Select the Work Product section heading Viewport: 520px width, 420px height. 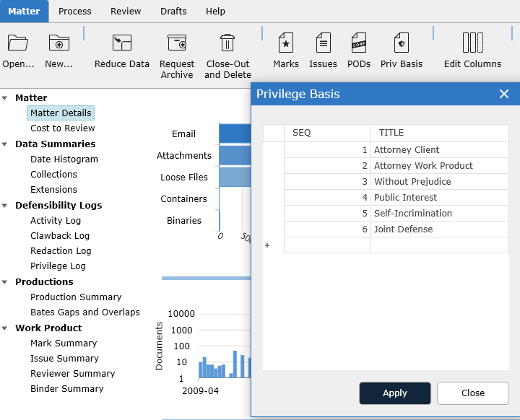(48, 328)
